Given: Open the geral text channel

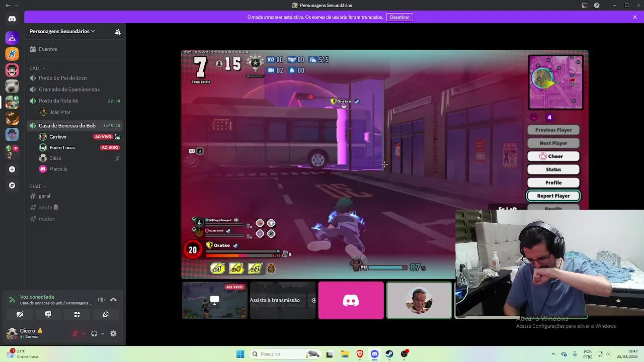Looking at the screenshot, I should click(74, 196).
